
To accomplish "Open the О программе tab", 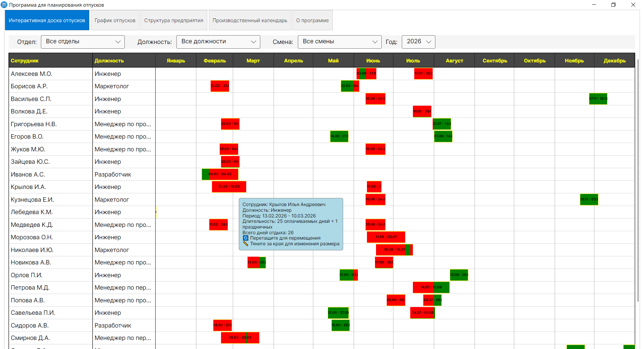I will [x=312, y=20].
